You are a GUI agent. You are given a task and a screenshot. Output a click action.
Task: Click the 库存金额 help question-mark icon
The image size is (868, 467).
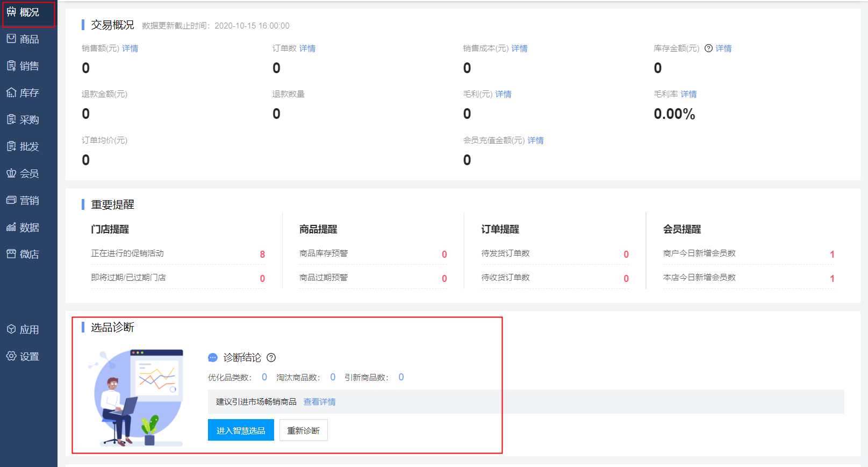point(708,48)
